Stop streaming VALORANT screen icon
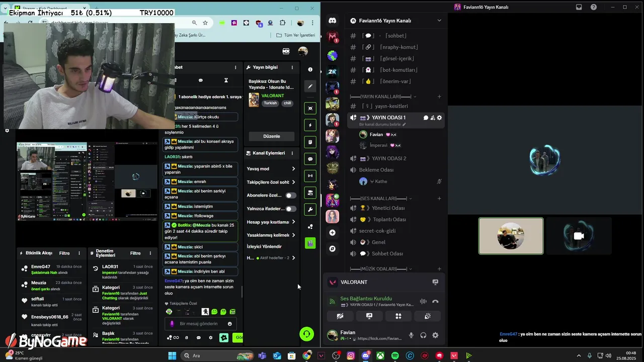Image resolution: width=644 pixels, height=362 pixels. click(435, 282)
